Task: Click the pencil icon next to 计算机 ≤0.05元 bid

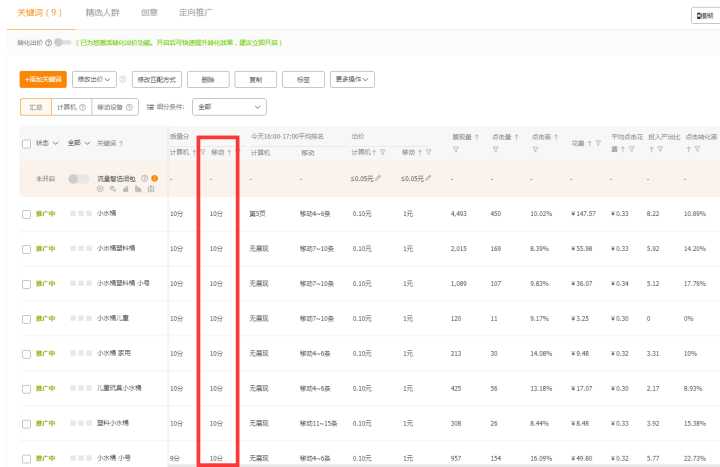Action: click(x=378, y=178)
